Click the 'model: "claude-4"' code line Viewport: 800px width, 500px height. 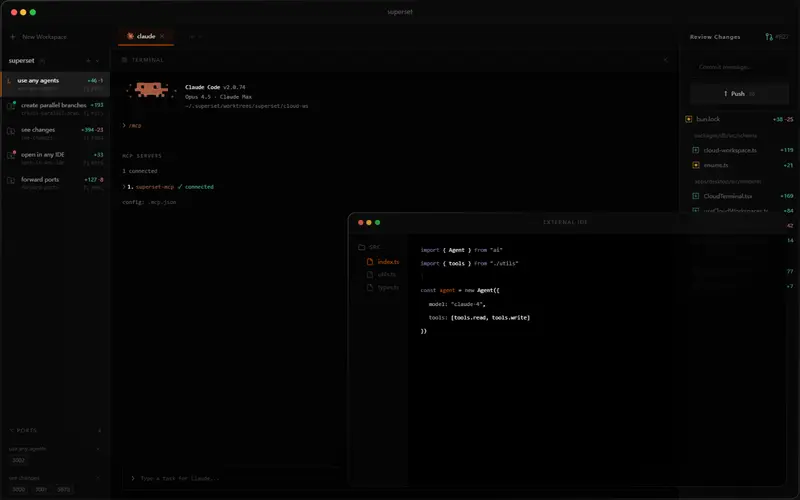click(x=457, y=304)
